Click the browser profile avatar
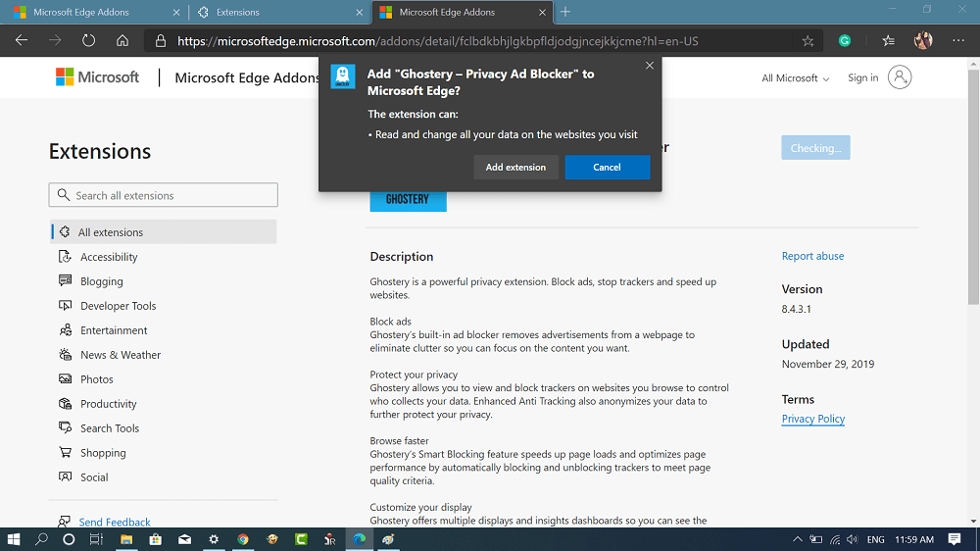This screenshot has height=551, width=980. [923, 40]
